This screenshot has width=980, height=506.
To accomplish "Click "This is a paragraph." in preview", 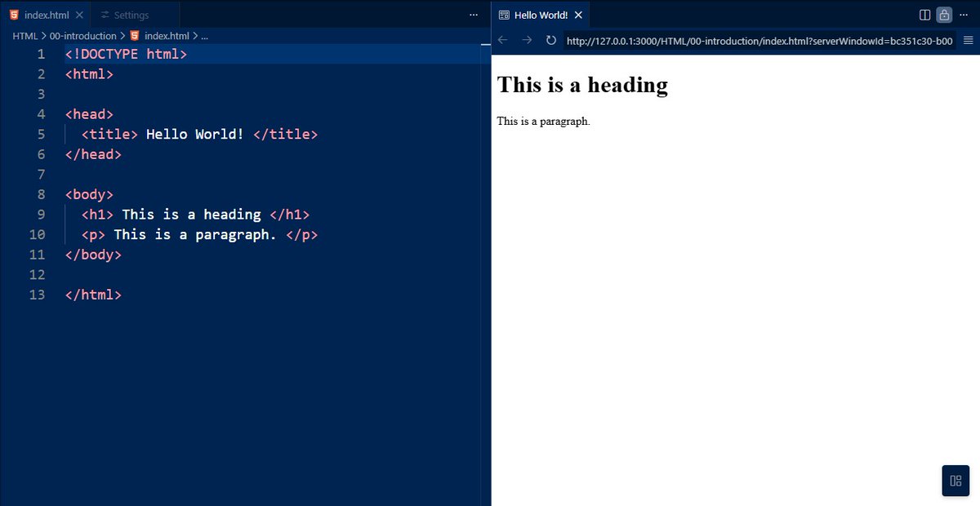I will coord(543,122).
